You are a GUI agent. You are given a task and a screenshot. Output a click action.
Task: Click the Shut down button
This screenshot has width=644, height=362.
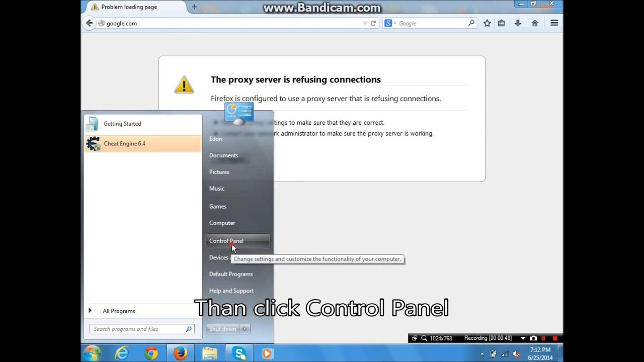223,329
